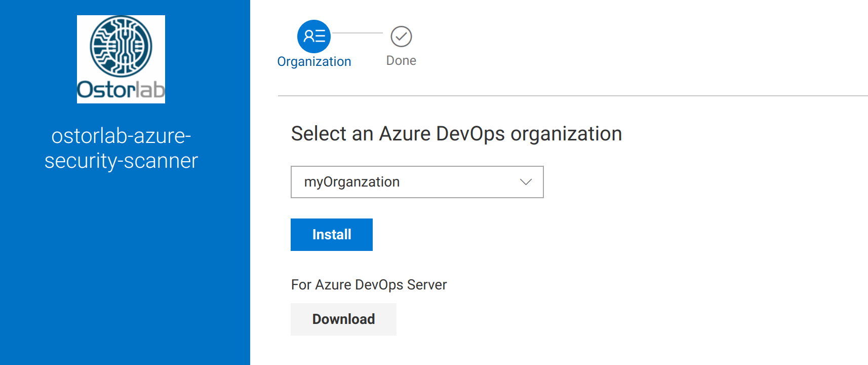This screenshot has width=868, height=365.
Task: Click the blue Organization step icon
Action: [x=314, y=36]
